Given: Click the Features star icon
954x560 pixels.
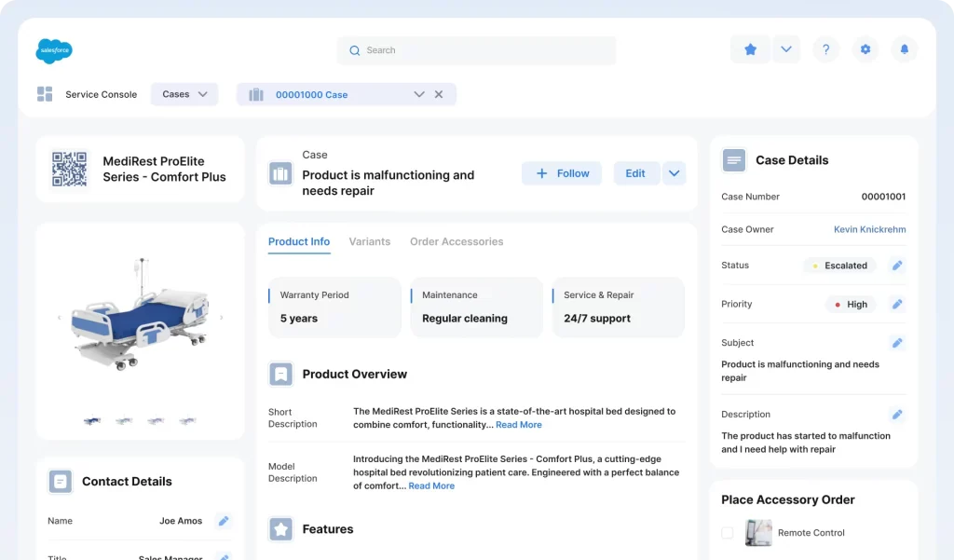Looking at the screenshot, I should click(280, 529).
